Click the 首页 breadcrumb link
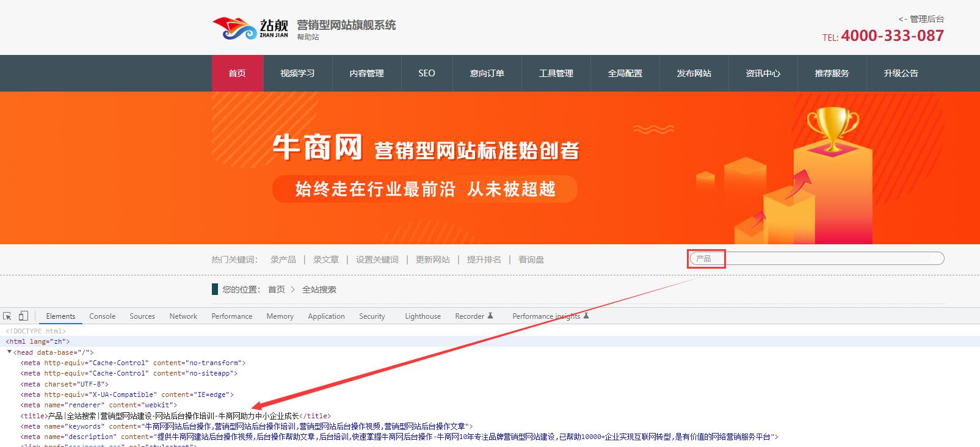This screenshot has height=447, width=980. 277,289
